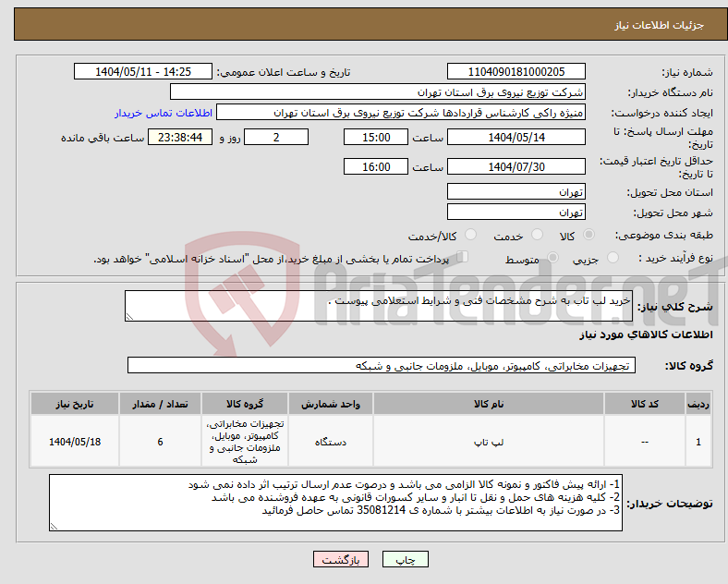The width and height of the screenshot is (728, 584).
Task: Click the شرح کلی نیاز description textarea
Action: pos(379,306)
